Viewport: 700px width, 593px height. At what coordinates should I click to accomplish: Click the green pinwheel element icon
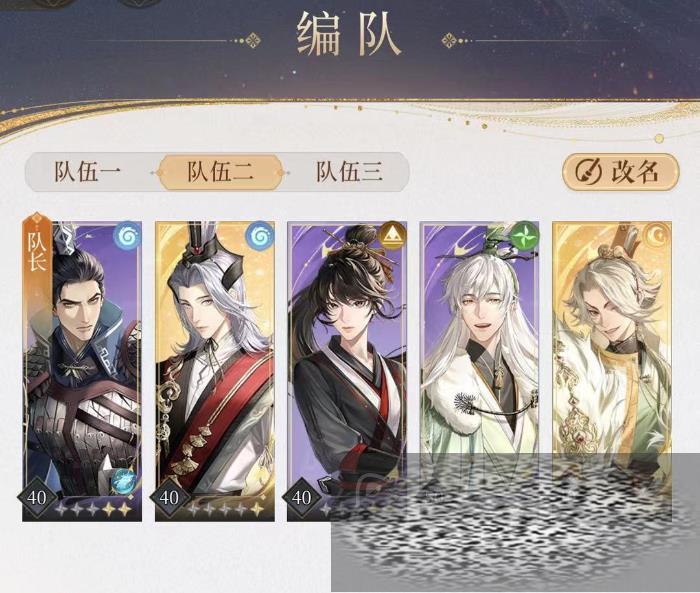click(525, 235)
